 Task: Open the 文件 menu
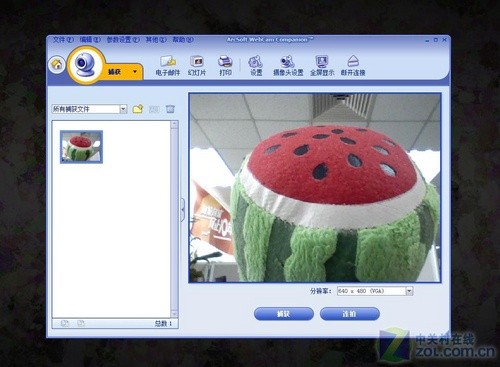[63, 40]
